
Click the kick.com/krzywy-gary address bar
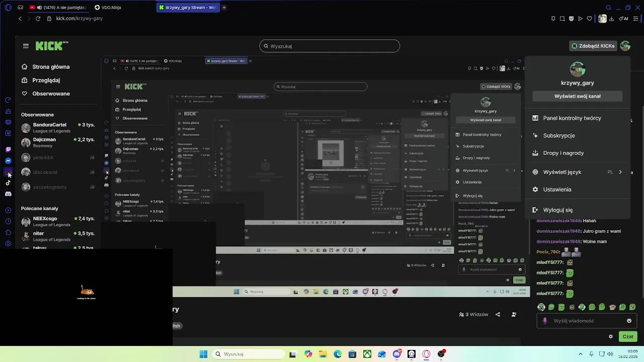click(x=79, y=19)
